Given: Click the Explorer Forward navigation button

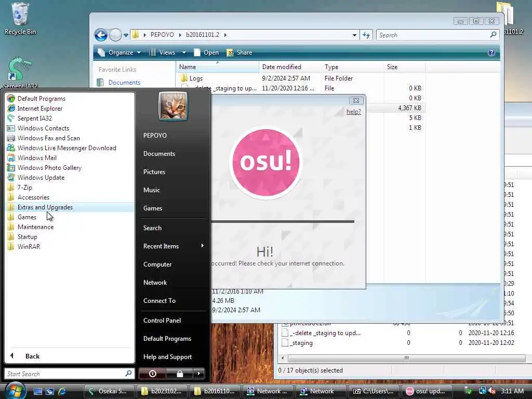Looking at the screenshot, I should tap(115, 35).
